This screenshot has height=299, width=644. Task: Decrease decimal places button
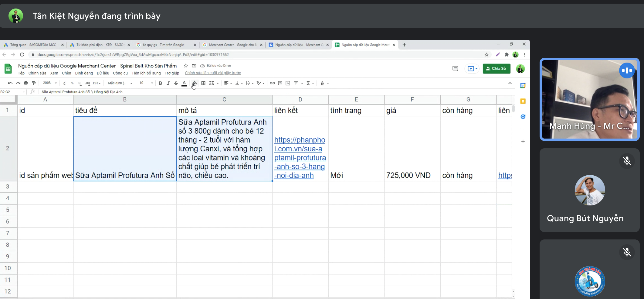(79, 83)
